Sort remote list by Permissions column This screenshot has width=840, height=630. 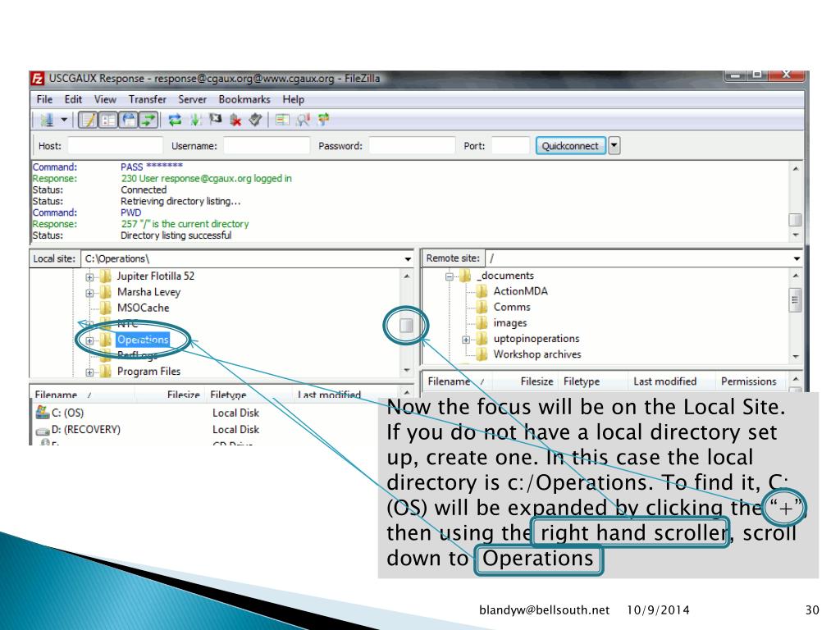[748, 381]
